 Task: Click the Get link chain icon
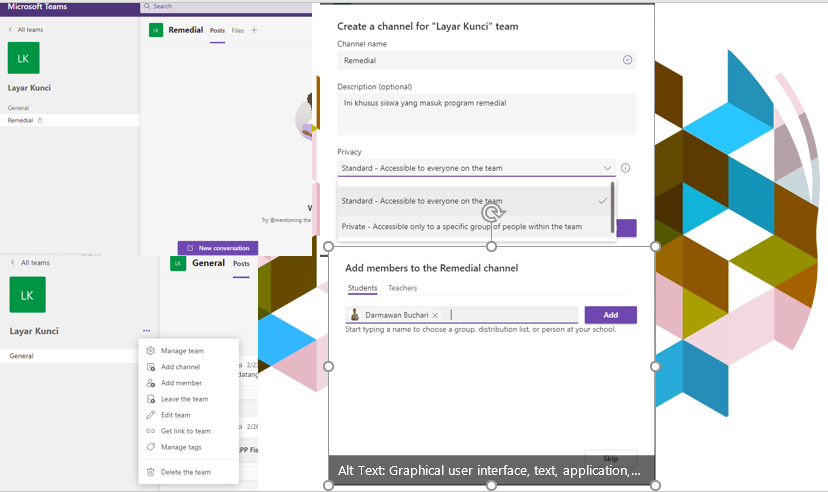[150, 431]
